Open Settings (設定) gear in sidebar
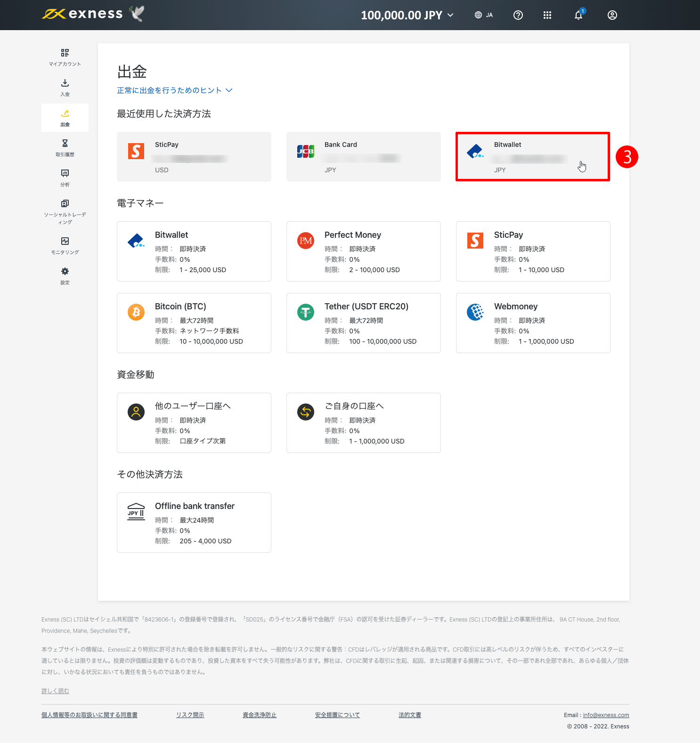The height and width of the screenshot is (743, 700). pyautogui.click(x=65, y=276)
